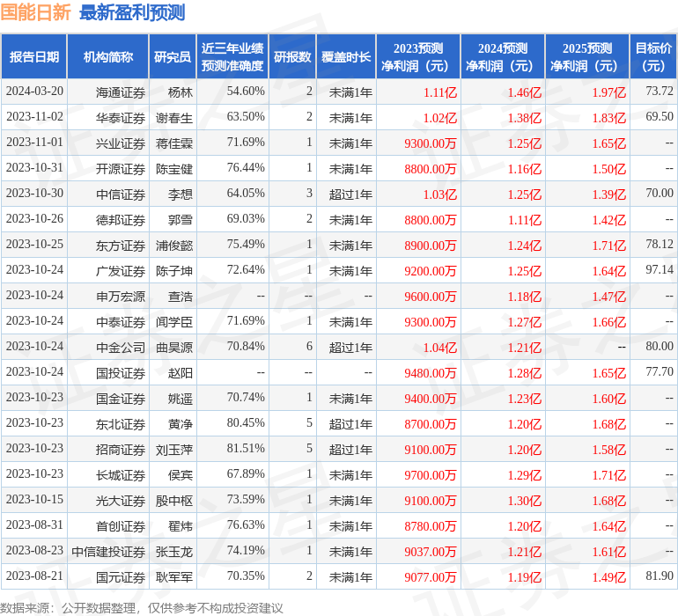Click the 研究员 column header
This screenshot has width=678, height=616.
tap(173, 56)
